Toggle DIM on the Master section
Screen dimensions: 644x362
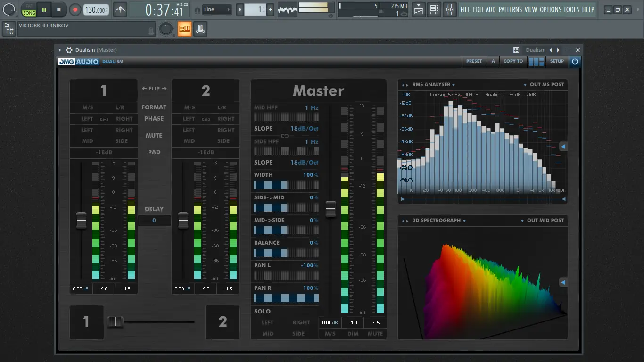click(353, 334)
